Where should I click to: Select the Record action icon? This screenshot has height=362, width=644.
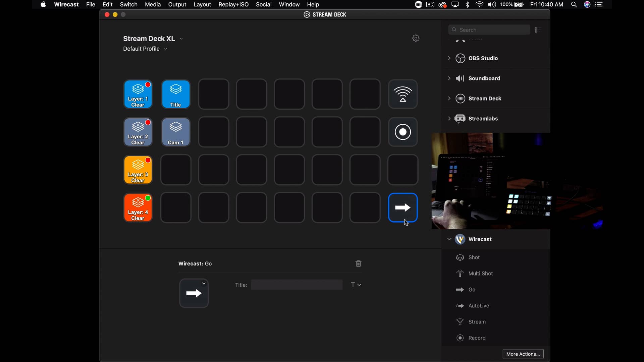point(460,338)
